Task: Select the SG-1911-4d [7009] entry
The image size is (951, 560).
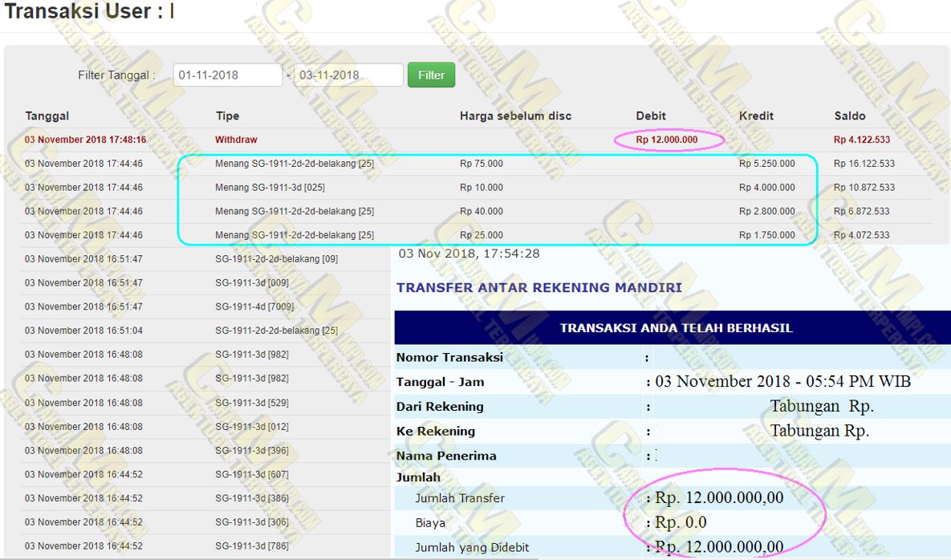Action: click(x=254, y=306)
